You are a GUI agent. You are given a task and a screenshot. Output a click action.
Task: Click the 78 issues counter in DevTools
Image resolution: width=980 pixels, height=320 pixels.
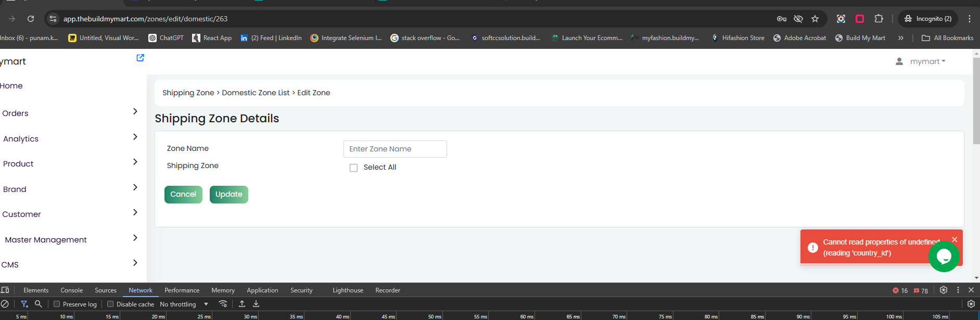[x=921, y=290]
